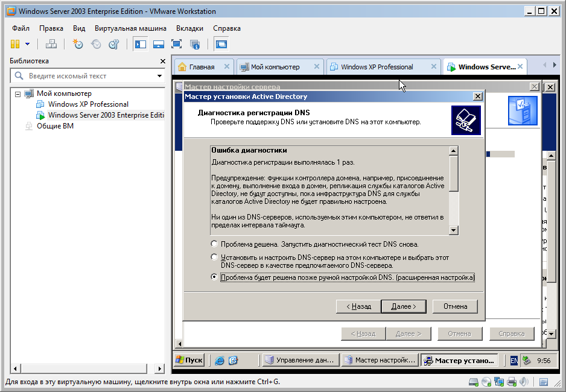Toggle the library sidebar view icon
The height and width of the screenshot is (392, 566).
[x=141, y=45]
